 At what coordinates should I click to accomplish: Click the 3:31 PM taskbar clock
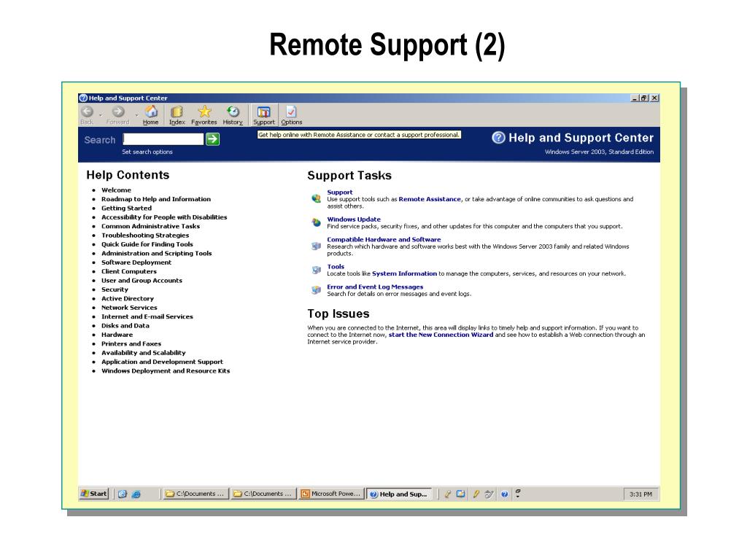640,494
